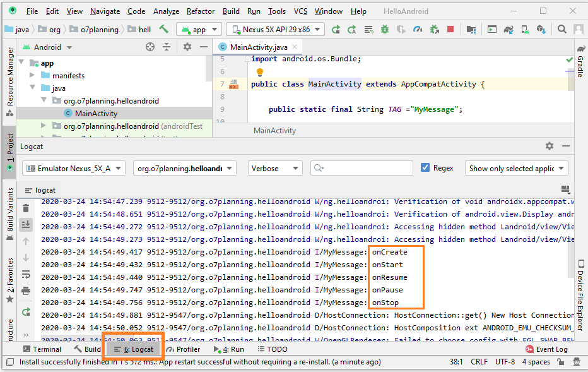
Task: Open the Terminal tool window
Action: (x=42, y=349)
